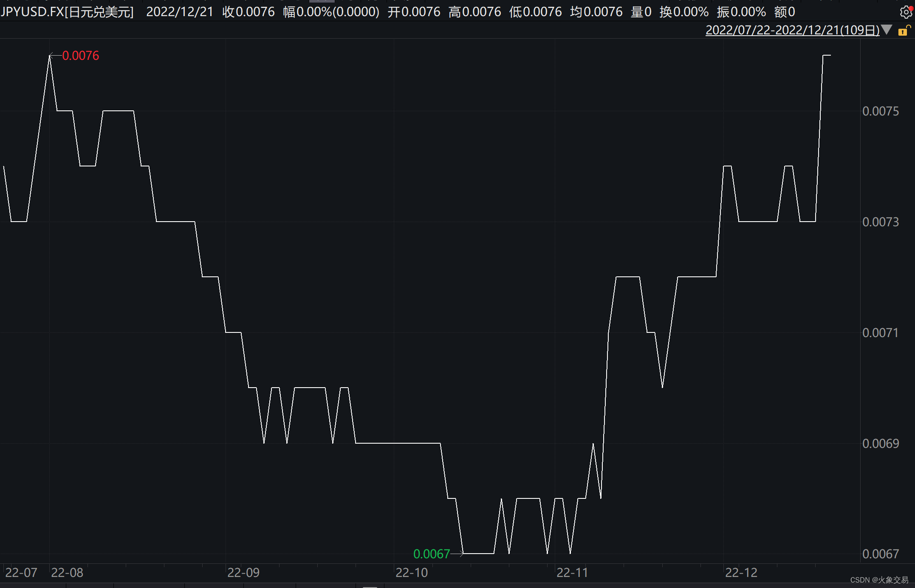Screen dimensions: 915x588
Task: Select the 22-09 time axis marker
Action: click(x=243, y=573)
